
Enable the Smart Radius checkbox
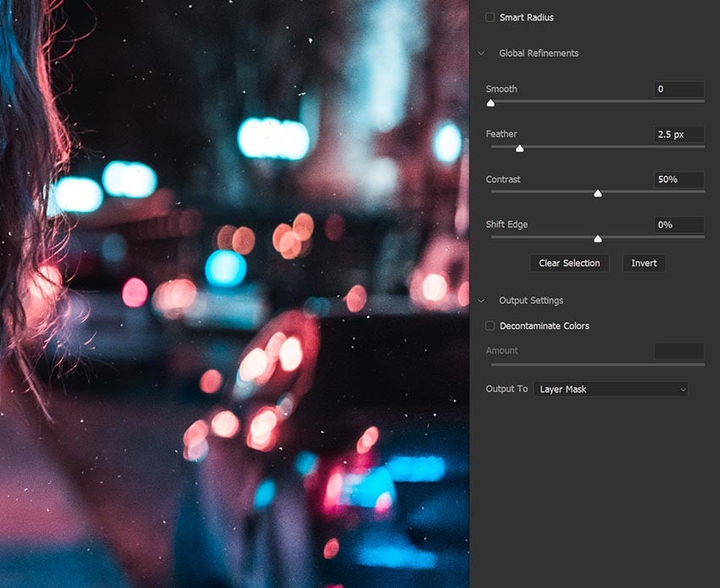pyautogui.click(x=490, y=18)
